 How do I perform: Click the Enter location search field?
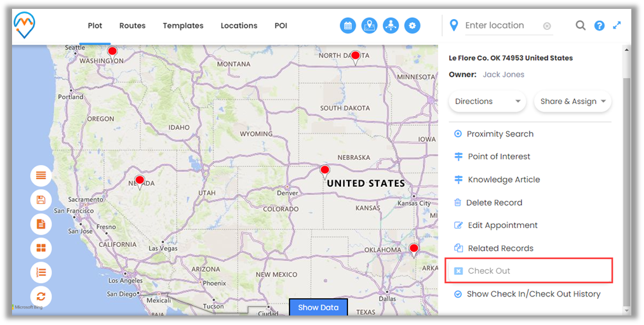tap(500, 25)
